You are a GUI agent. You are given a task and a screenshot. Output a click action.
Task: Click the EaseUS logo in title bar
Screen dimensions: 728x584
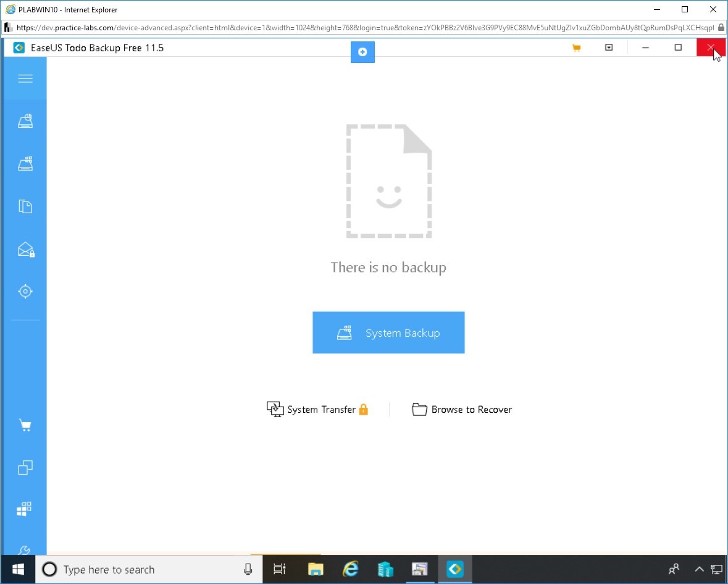click(x=19, y=48)
